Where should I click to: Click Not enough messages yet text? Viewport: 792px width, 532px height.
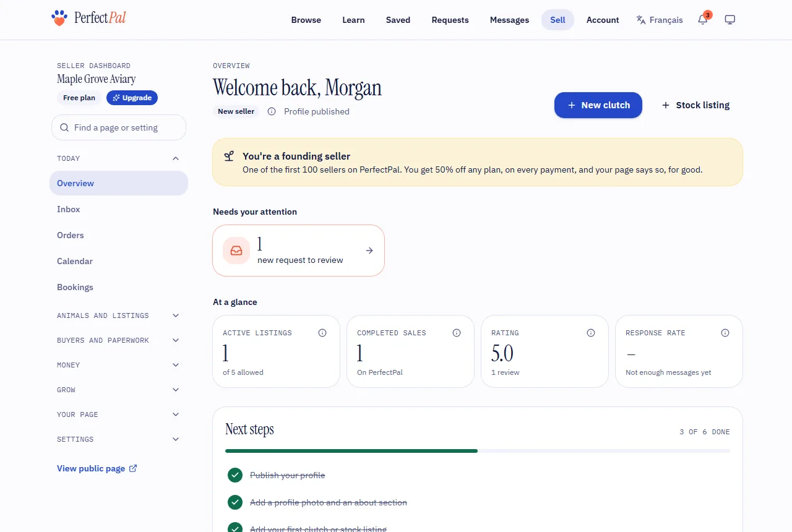pyautogui.click(x=668, y=372)
